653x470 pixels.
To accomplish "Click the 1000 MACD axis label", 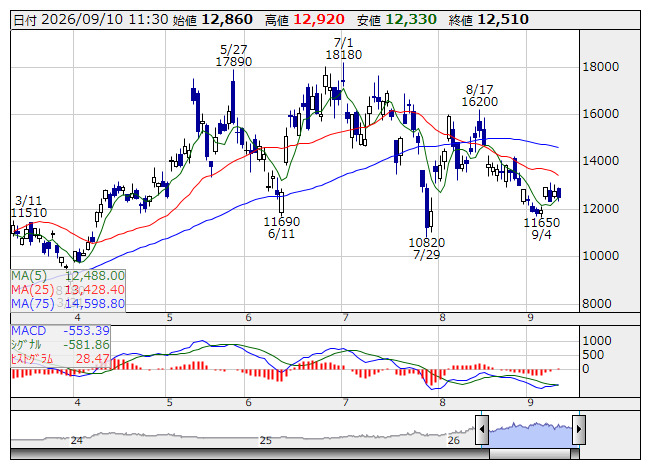I will point(597,341).
